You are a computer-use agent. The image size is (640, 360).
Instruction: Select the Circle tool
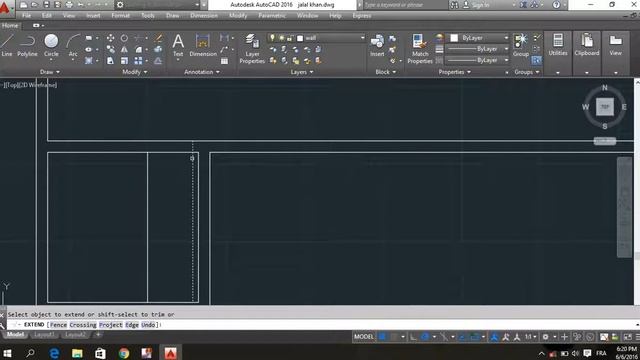[x=51, y=45]
